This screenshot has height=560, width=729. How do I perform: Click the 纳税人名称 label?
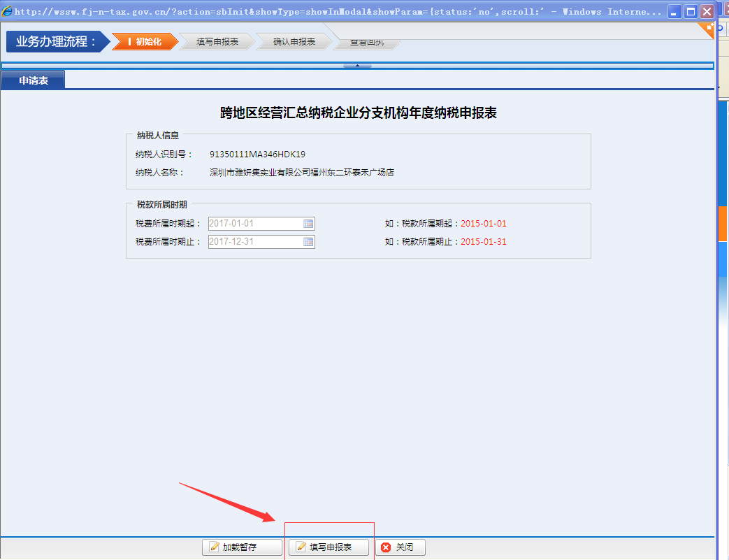click(x=160, y=173)
